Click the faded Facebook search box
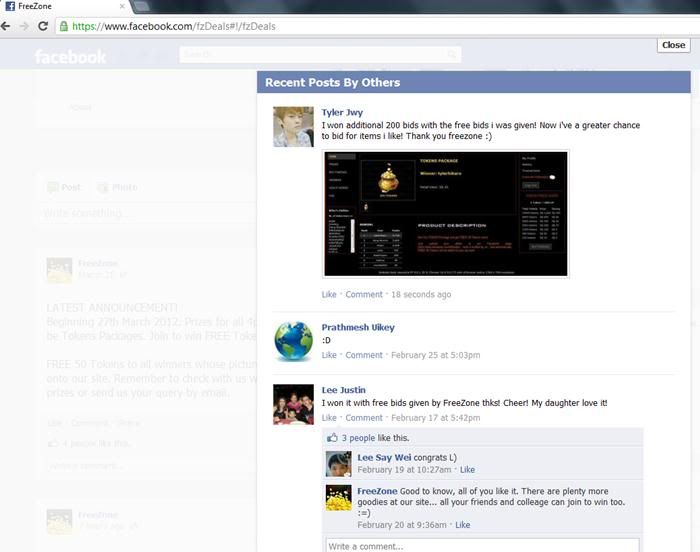 click(320, 54)
